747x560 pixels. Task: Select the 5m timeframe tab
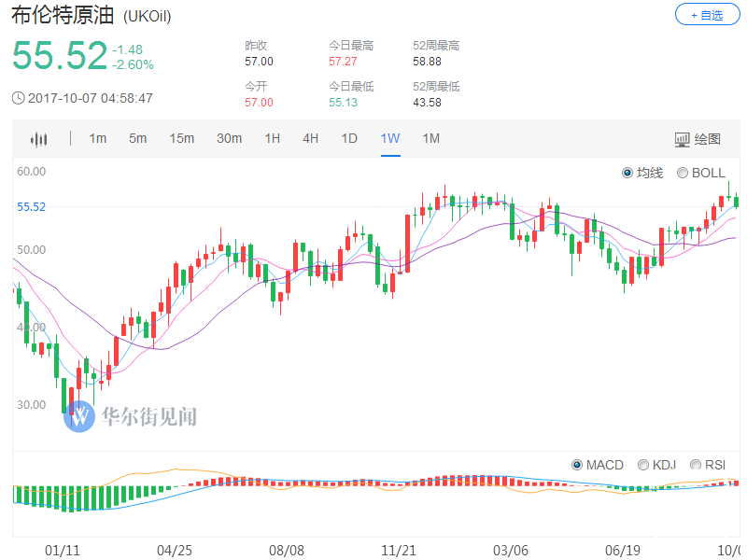[137, 138]
